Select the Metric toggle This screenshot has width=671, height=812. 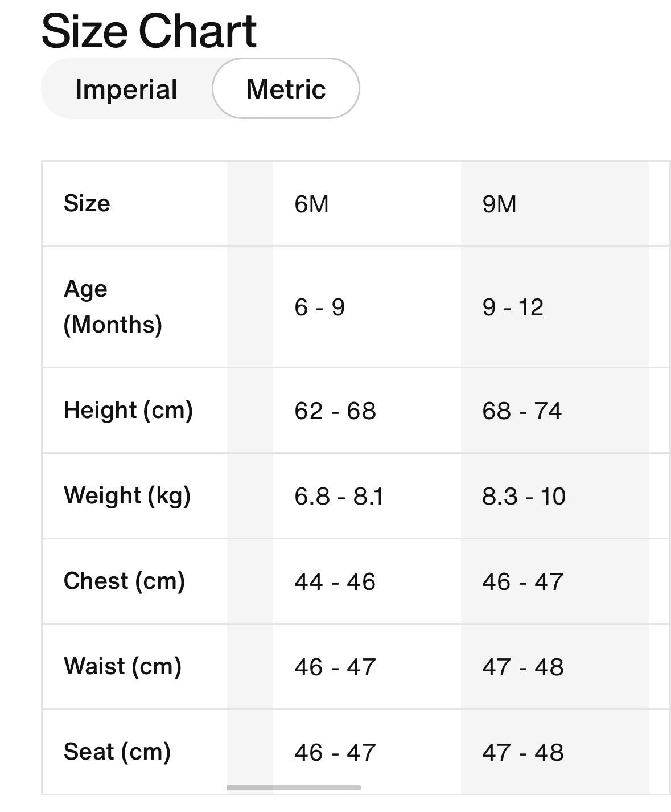point(285,89)
